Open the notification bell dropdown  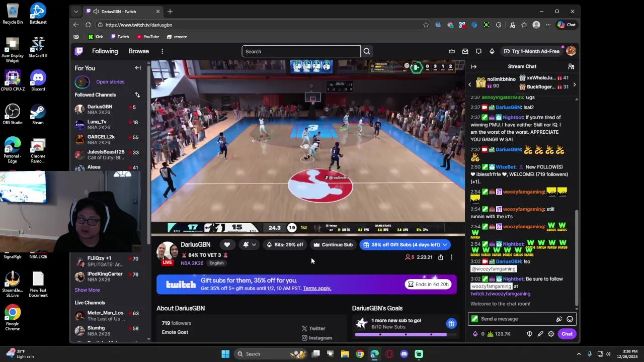249,245
